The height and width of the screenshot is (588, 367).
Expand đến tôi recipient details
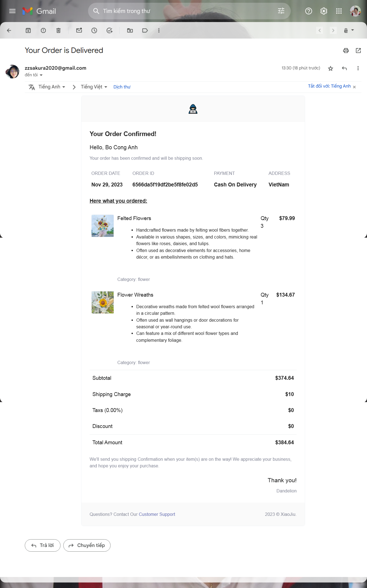click(33, 75)
